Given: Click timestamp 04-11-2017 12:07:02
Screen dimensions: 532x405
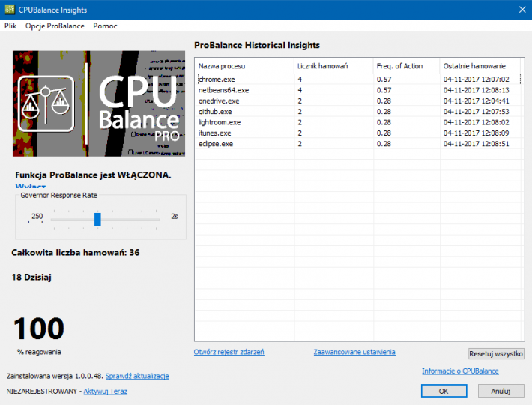Looking at the screenshot, I should click(x=476, y=79).
